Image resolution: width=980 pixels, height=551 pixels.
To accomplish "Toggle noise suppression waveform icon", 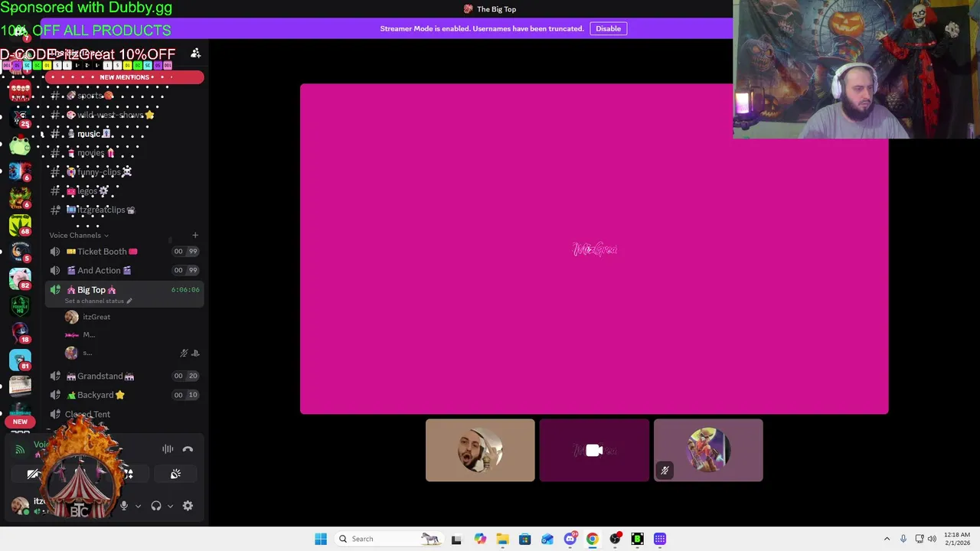I will coord(168,449).
